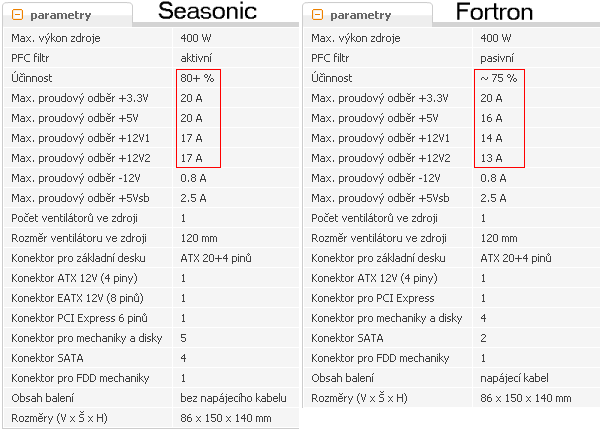Click the '~ 75 %' efficiency value
This screenshot has width=600, height=430.
pyautogui.click(x=501, y=77)
